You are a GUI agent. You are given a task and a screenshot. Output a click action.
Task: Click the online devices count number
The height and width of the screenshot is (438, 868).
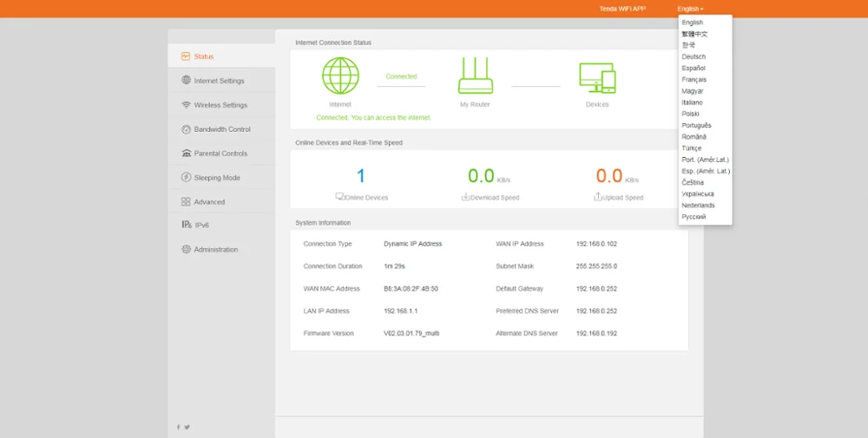361,176
